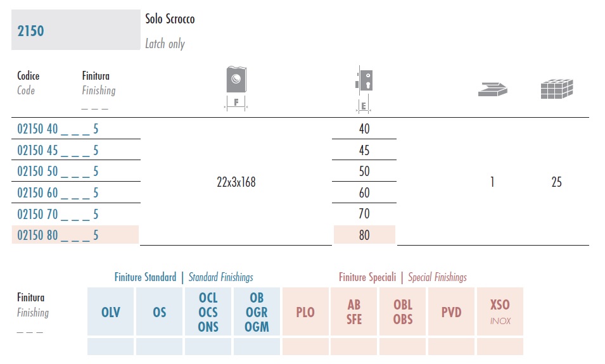Select the AB SFE special finishing

click(x=354, y=311)
